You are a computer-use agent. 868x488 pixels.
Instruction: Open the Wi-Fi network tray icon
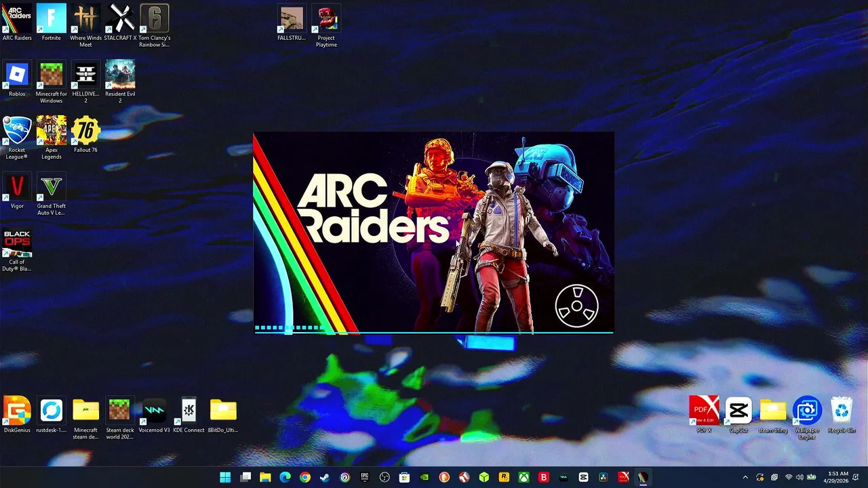(x=789, y=477)
